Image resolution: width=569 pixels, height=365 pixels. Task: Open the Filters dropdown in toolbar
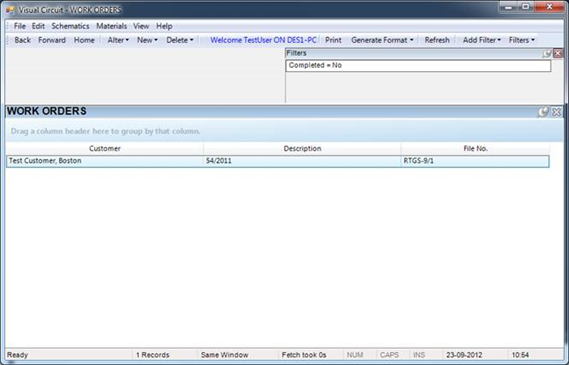(x=522, y=40)
